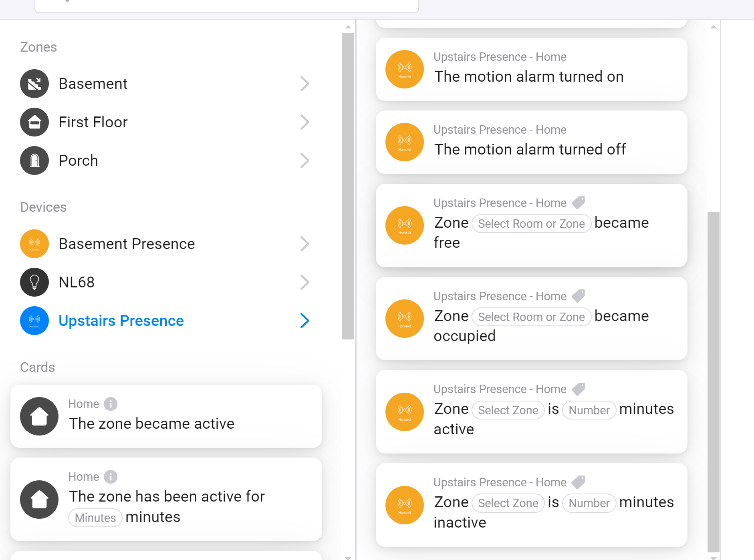Viewport: 754px width, 560px height.
Task: Click the Basement zone stairs icon
Action: tap(34, 84)
